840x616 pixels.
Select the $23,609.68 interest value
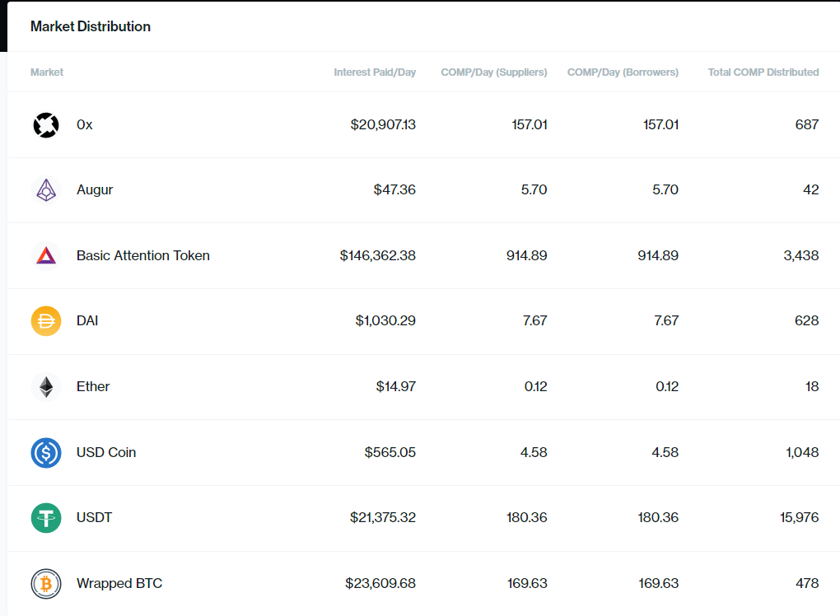coord(380,583)
